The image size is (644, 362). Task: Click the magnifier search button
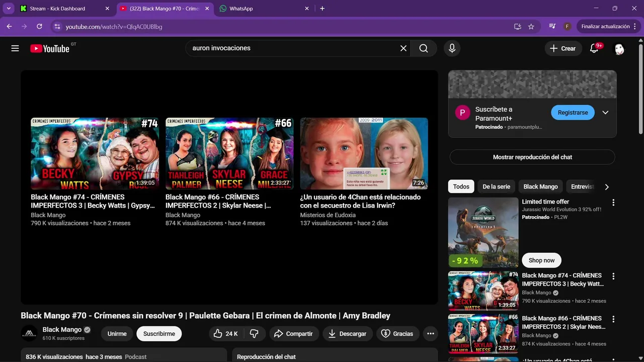click(424, 48)
